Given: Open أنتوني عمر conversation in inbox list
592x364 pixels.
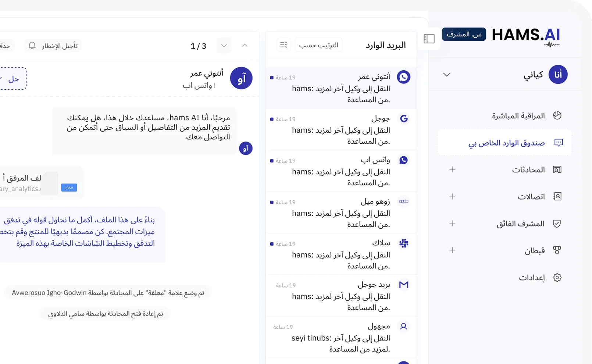Looking at the screenshot, I should pos(341,88).
